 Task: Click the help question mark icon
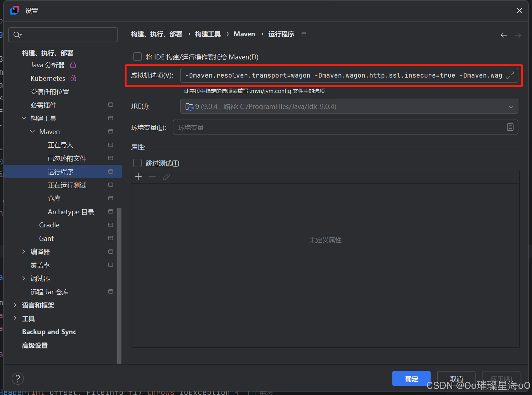pyautogui.click(x=18, y=378)
